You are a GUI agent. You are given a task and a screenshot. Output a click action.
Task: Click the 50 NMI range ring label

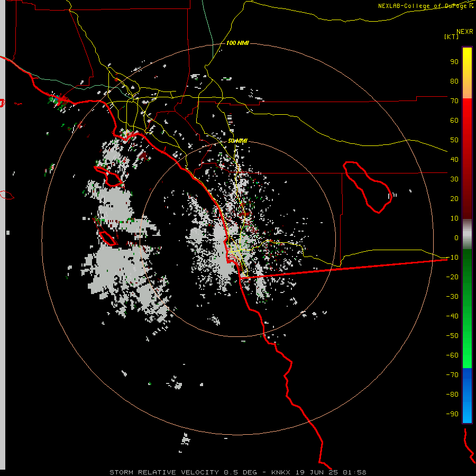[x=237, y=141]
